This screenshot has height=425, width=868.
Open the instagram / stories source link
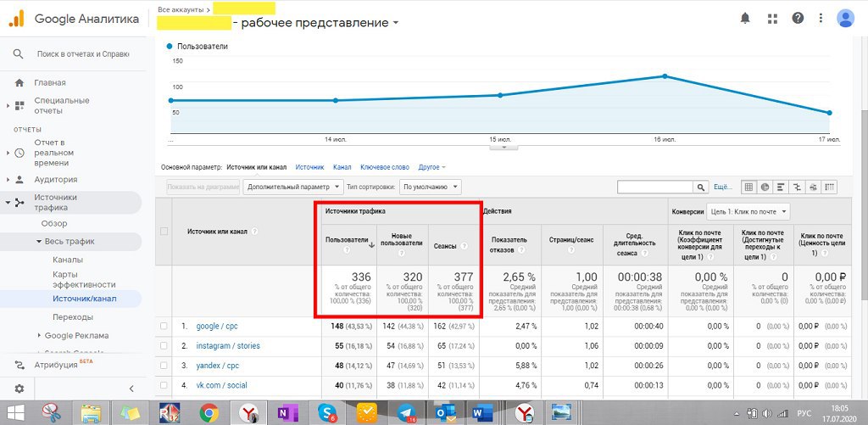228,346
